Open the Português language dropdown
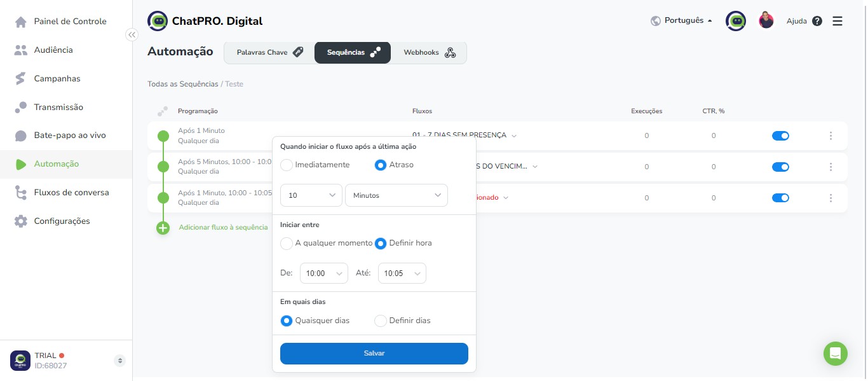This screenshot has width=868, height=381. [x=688, y=20]
